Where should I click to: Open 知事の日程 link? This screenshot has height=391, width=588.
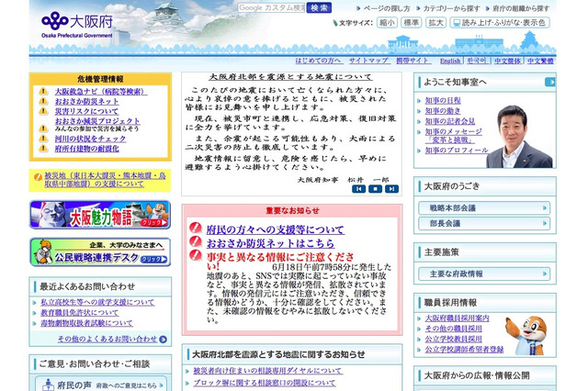click(443, 101)
